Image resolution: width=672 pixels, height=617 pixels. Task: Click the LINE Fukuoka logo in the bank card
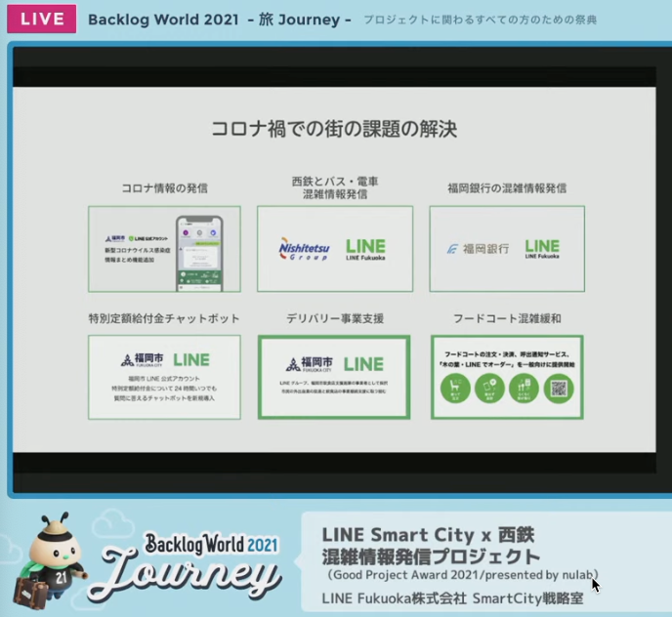(x=542, y=249)
